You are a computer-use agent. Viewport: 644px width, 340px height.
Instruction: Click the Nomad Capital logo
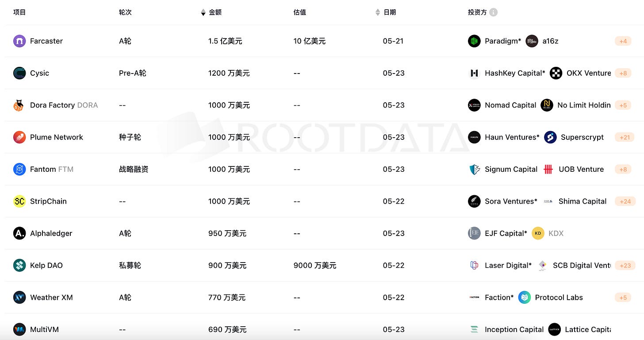tap(474, 105)
